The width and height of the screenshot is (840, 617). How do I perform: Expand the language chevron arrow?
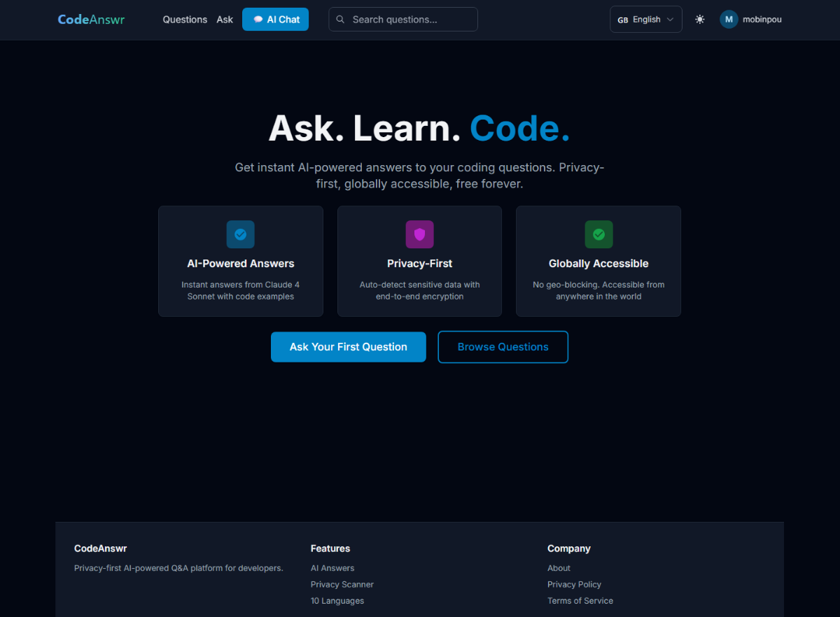pos(671,20)
